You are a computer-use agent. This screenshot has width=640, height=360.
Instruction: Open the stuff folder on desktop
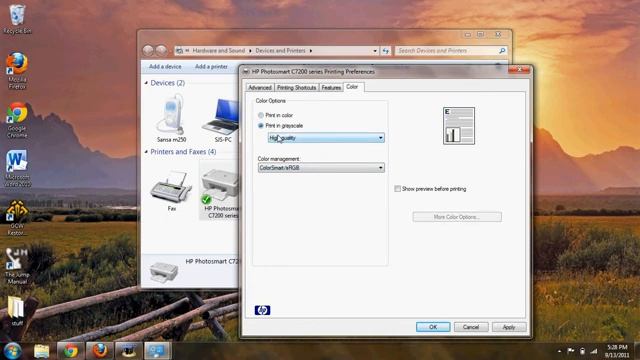tap(17, 311)
